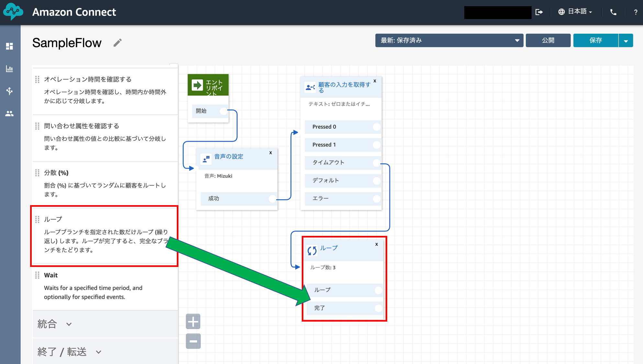Screen dimensions: 643x364
Task: Grab drag handle of 問い合わせ属性を確認する
Action: [37, 126]
